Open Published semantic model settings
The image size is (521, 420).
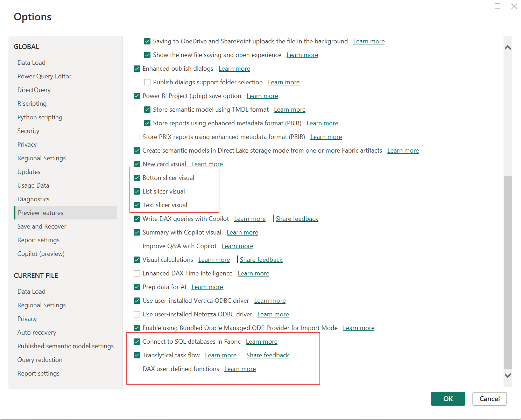tap(65, 346)
